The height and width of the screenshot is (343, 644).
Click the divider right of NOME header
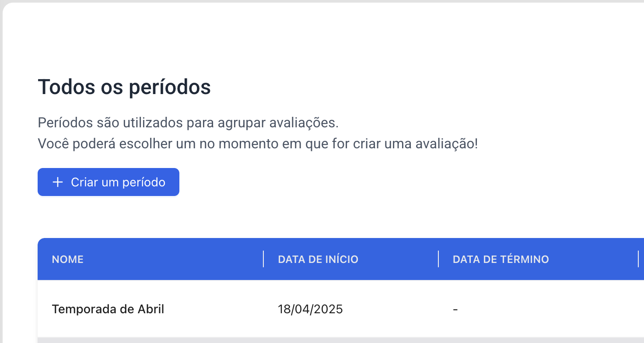click(263, 259)
